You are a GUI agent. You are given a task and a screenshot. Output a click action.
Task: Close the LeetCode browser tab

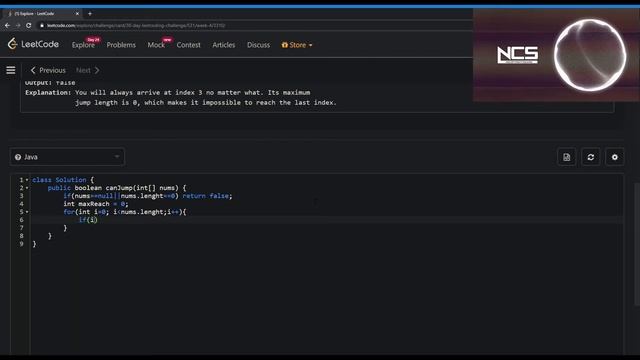(77, 13)
